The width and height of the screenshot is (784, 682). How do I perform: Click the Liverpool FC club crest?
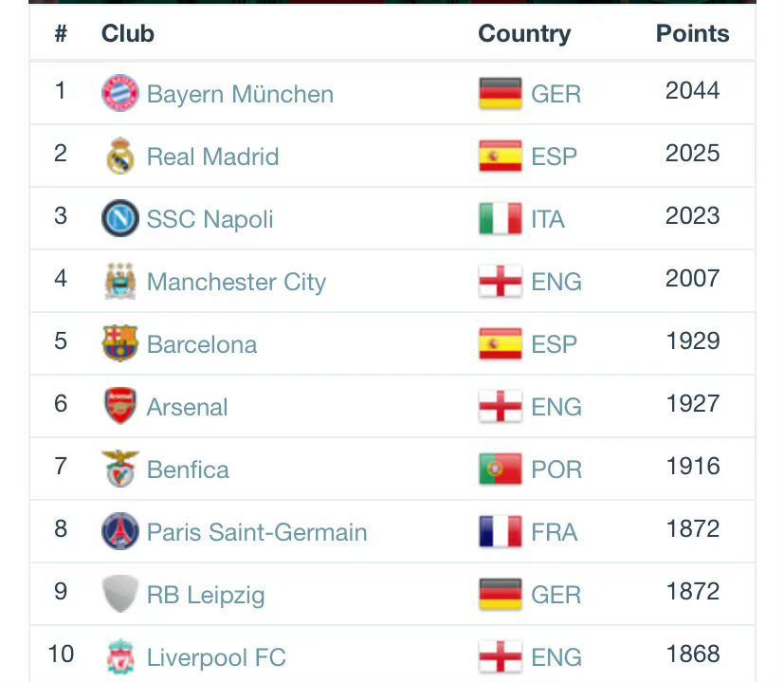click(x=120, y=656)
